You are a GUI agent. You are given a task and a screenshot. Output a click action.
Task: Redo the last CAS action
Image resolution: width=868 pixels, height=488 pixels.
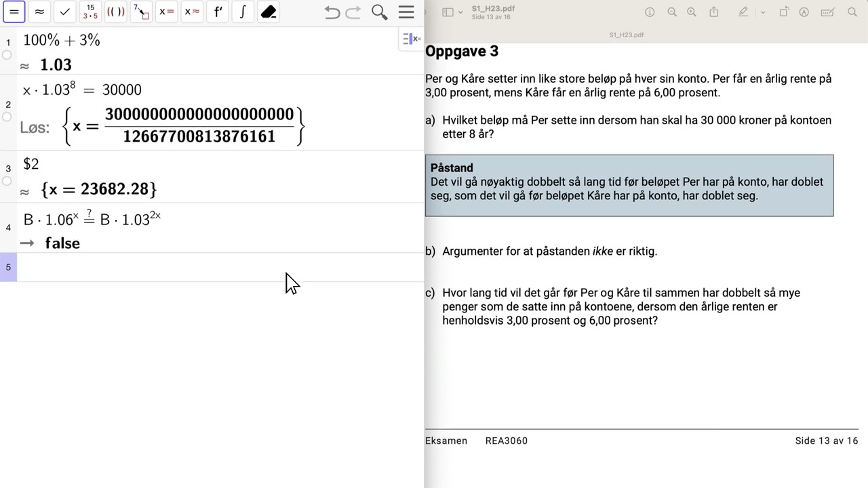pyautogui.click(x=353, y=12)
